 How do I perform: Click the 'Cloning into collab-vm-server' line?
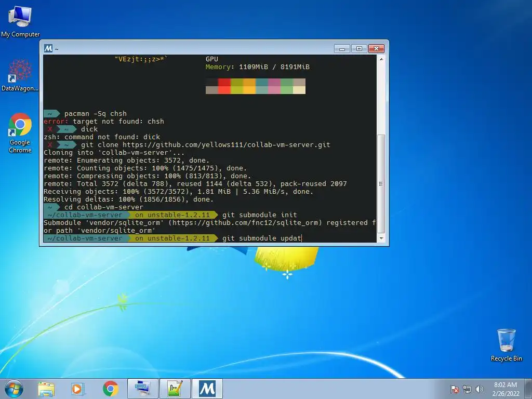(x=114, y=153)
